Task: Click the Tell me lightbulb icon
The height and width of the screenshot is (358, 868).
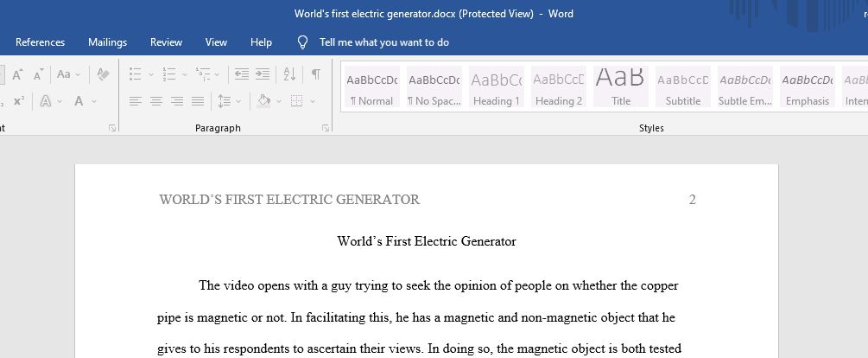Action: (302, 42)
